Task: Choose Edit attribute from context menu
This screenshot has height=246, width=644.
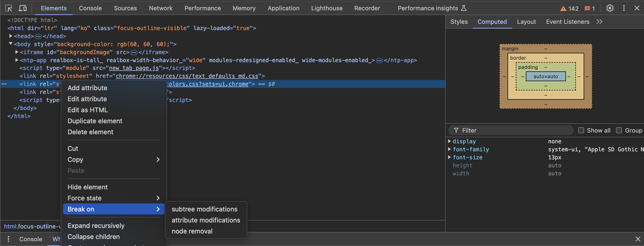Action: pos(114,99)
